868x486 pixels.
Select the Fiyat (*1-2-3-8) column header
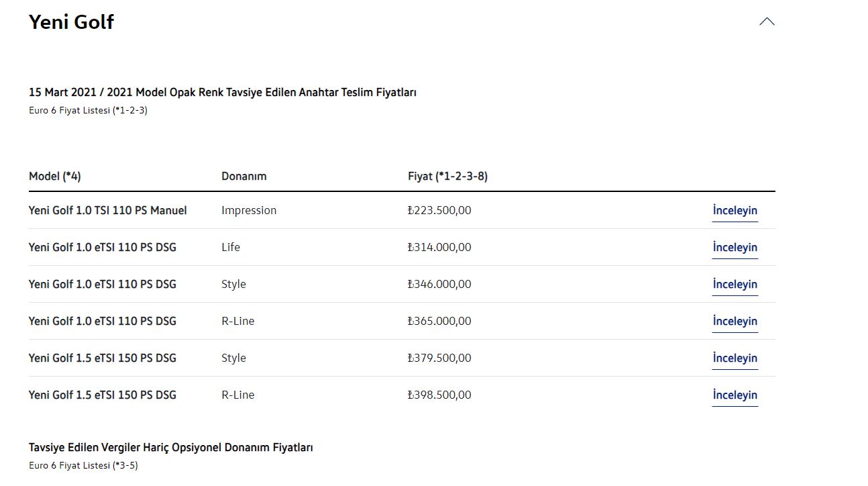click(x=447, y=176)
